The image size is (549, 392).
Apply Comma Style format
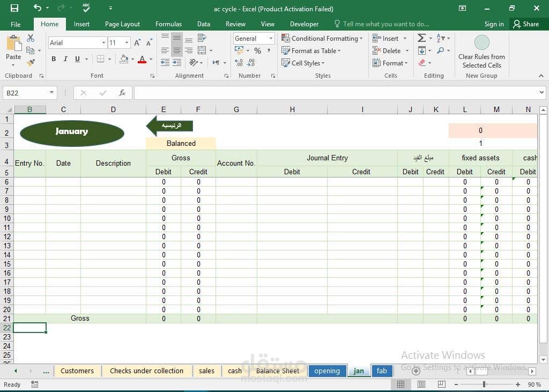(269, 50)
